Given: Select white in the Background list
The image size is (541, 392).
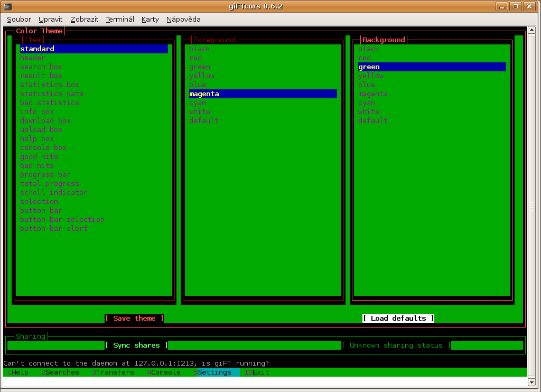Looking at the screenshot, I should click(x=368, y=111).
